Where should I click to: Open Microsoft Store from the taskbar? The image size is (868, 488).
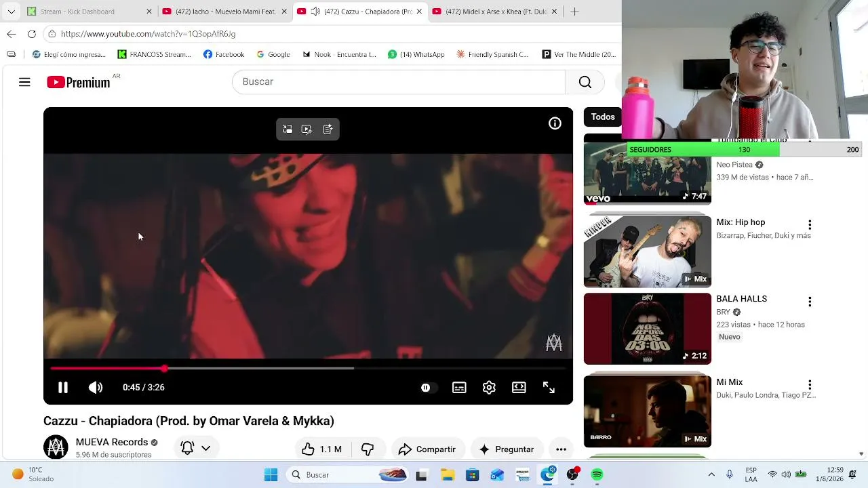pos(472,475)
